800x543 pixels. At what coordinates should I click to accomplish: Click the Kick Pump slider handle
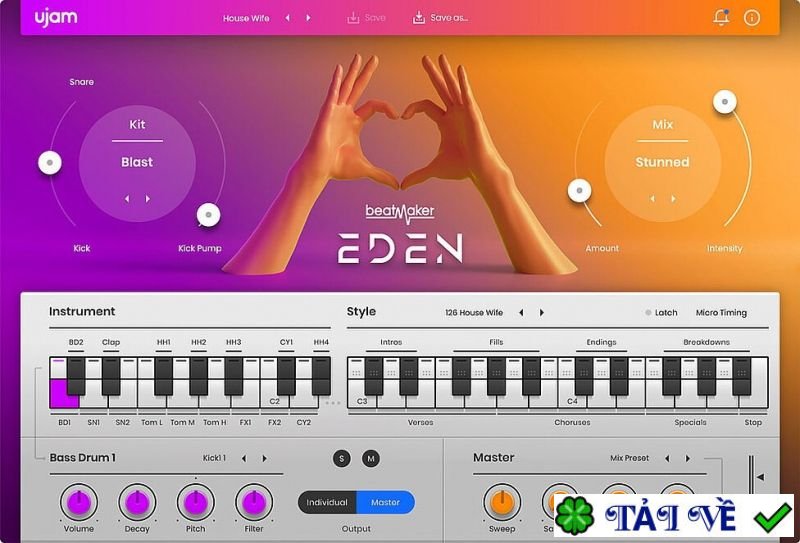(x=209, y=215)
